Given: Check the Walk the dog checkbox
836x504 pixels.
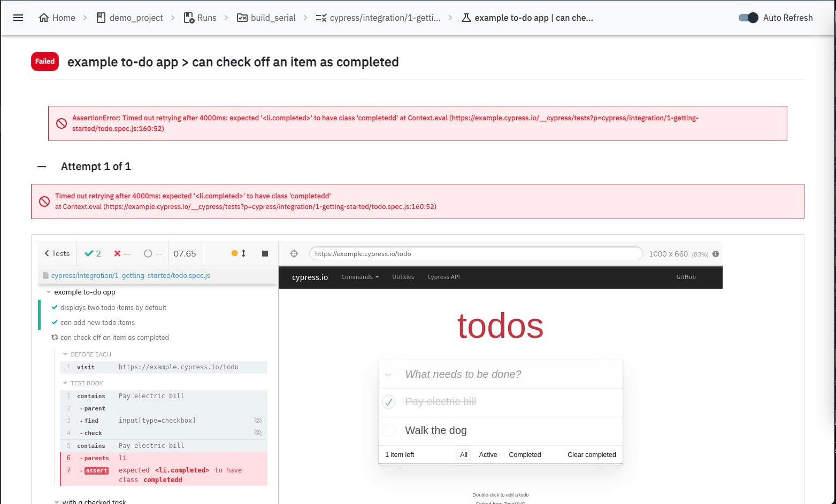Looking at the screenshot, I should pos(389,430).
